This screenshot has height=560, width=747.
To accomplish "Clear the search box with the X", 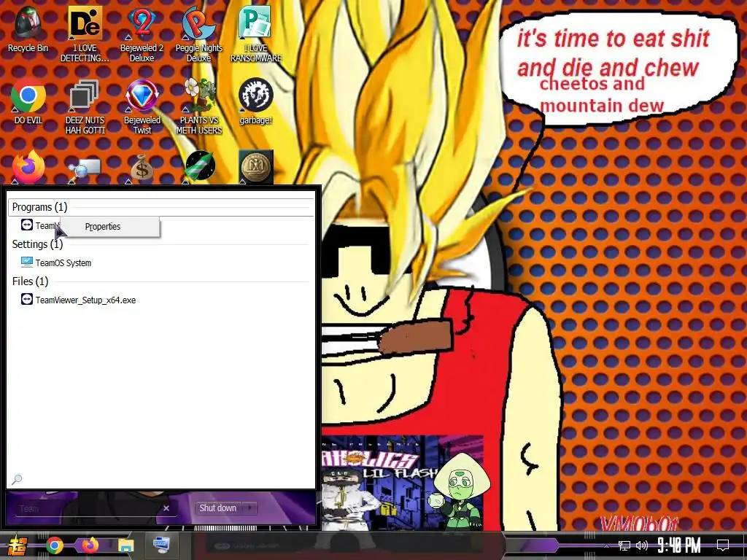I will [x=166, y=508].
